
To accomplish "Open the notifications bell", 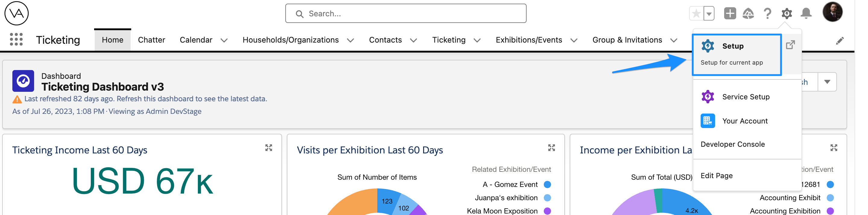I will tap(806, 14).
